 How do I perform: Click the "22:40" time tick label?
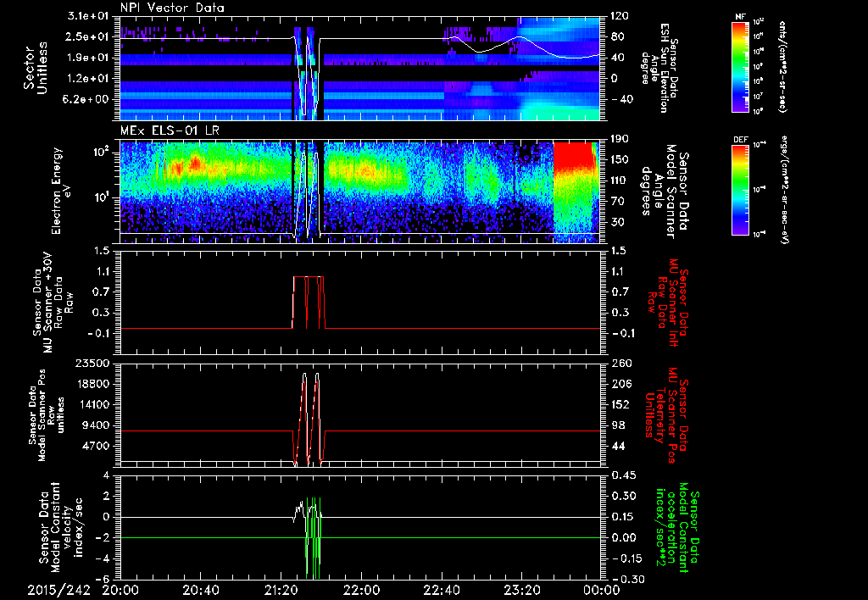point(442,591)
